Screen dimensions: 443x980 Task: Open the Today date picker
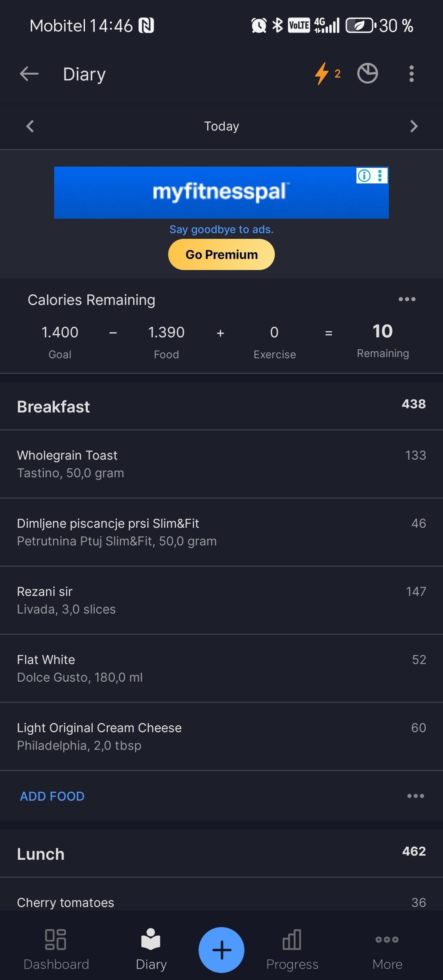click(221, 126)
